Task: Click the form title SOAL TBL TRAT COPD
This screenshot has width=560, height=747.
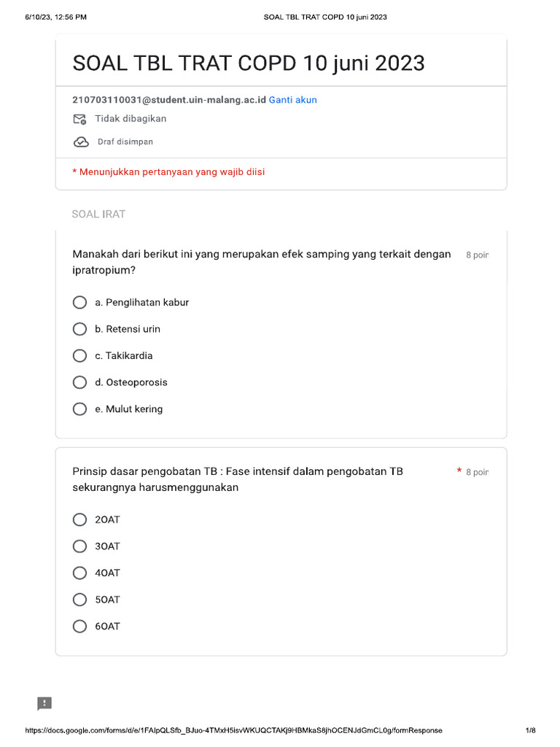Action: click(248, 63)
